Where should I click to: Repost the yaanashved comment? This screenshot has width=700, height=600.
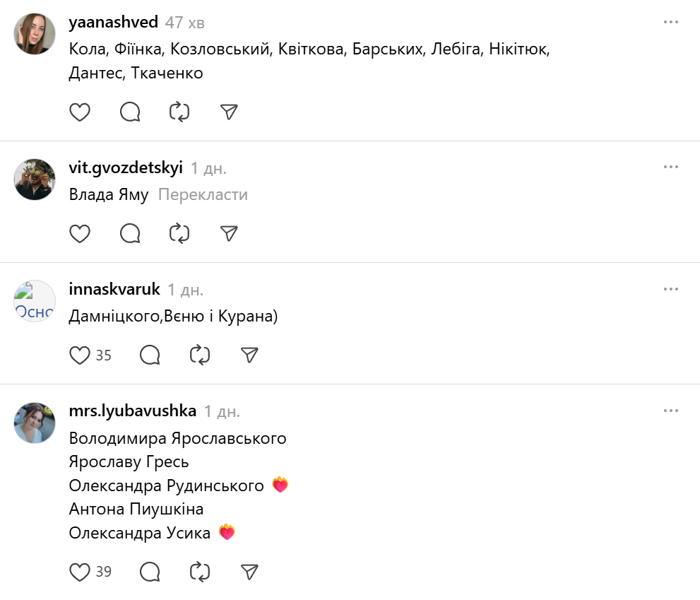(x=179, y=112)
